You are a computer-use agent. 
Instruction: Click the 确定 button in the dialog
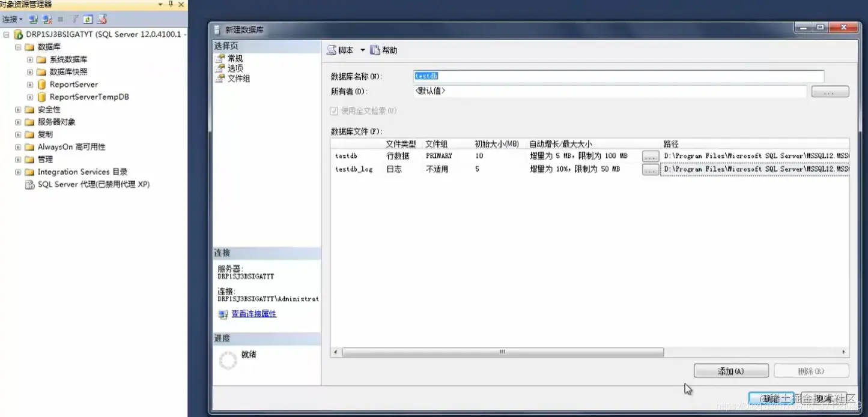[771, 398]
